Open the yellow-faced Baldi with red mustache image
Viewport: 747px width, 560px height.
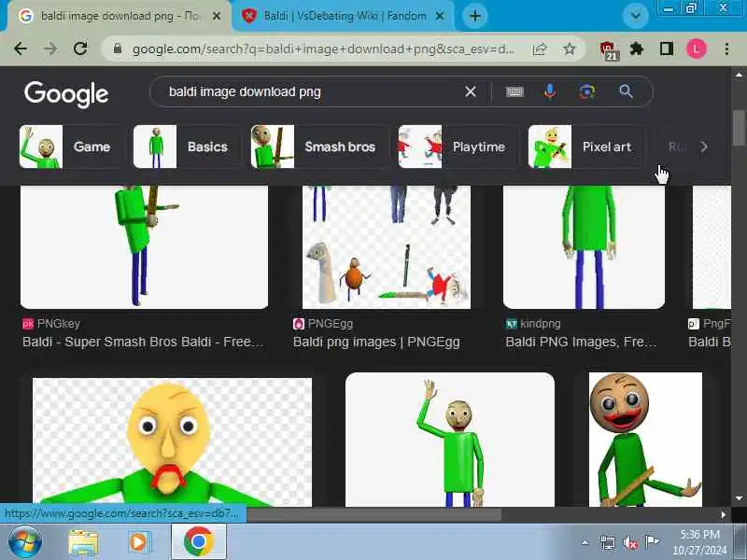pos(173,442)
